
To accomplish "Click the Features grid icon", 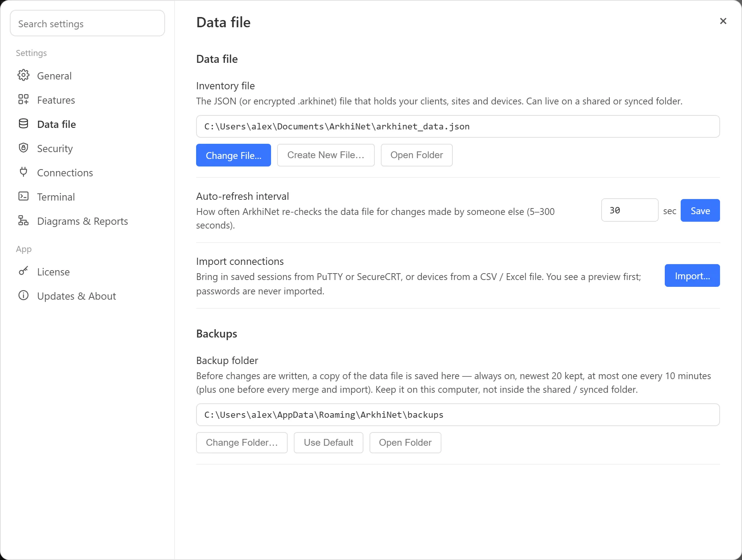I will pyautogui.click(x=23, y=100).
